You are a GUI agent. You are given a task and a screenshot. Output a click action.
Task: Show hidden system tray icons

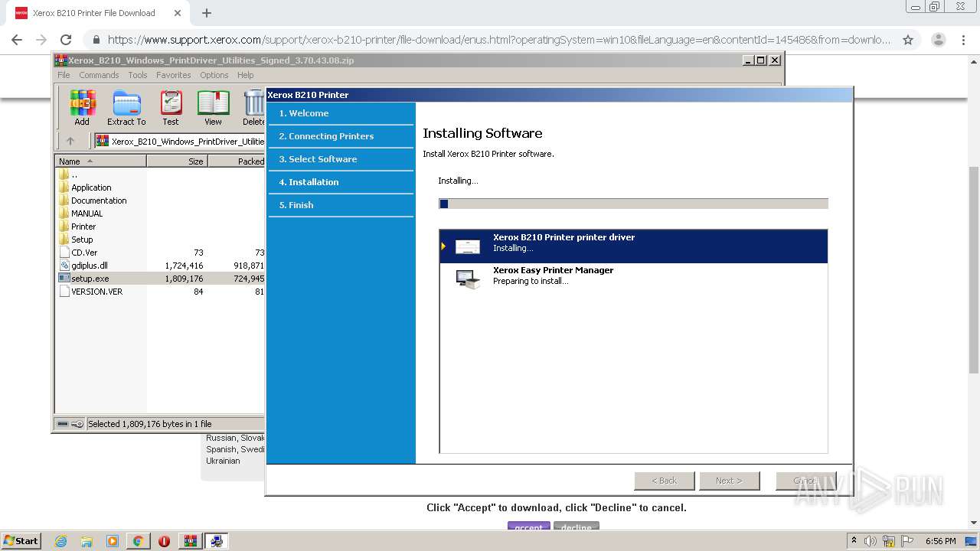pos(854,540)
